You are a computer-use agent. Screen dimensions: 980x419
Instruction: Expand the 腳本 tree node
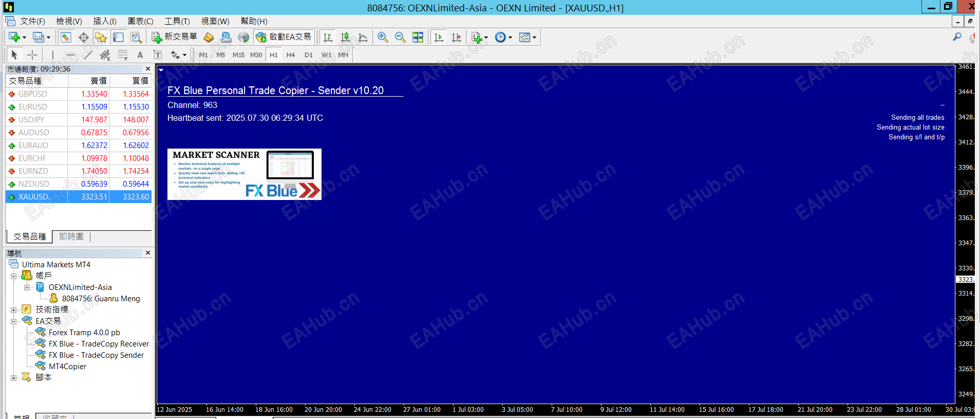[14, 377]
